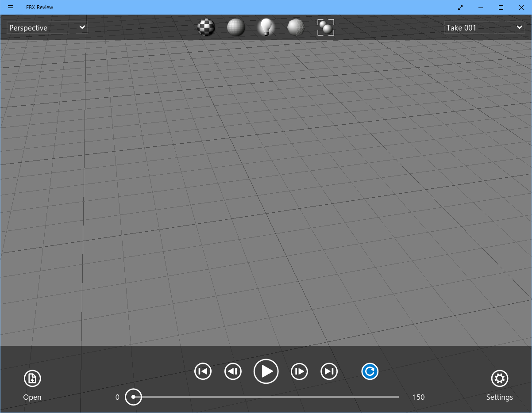Screen dimensions: 532x413
Task: Jump to the first frame
Action: (x=203, y=371)
